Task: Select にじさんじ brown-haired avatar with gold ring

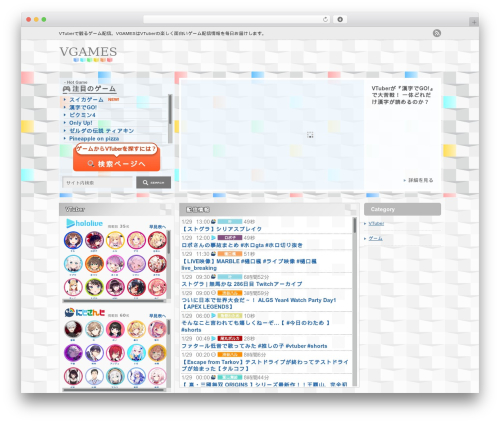Action: 157,353
